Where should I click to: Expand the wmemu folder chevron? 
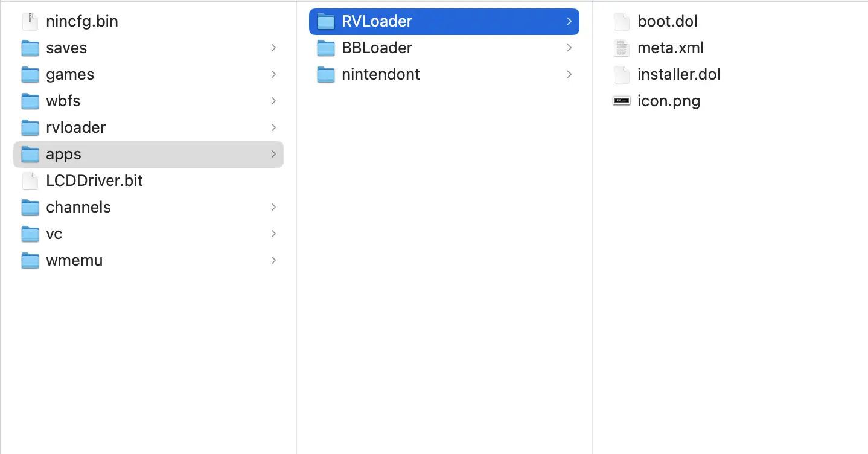[273, 260]
